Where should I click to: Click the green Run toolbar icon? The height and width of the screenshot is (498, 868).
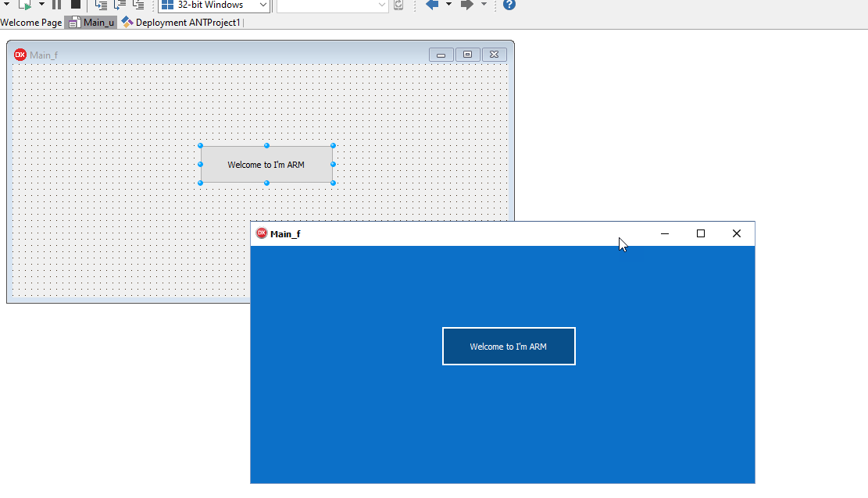[x=24, y=5]
